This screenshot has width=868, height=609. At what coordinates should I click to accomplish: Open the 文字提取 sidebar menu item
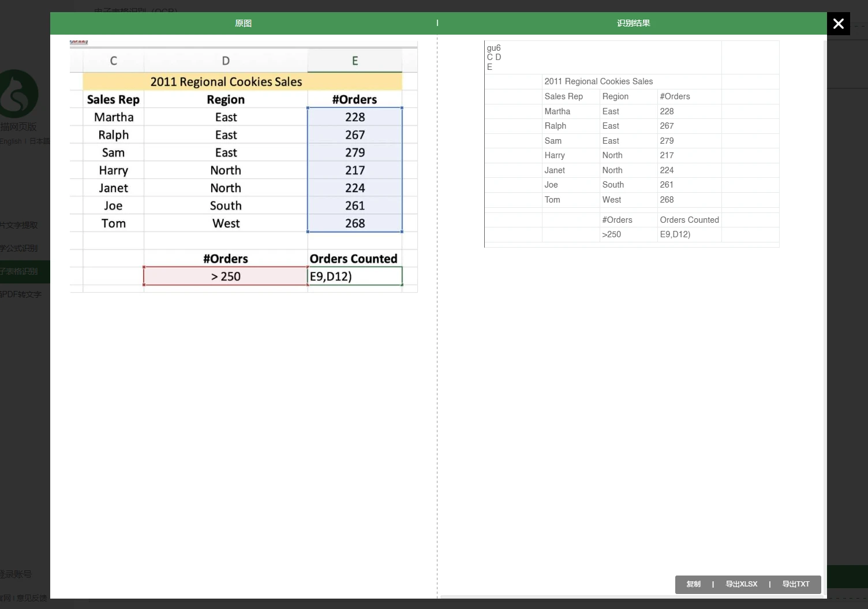(x=20, y=225)
